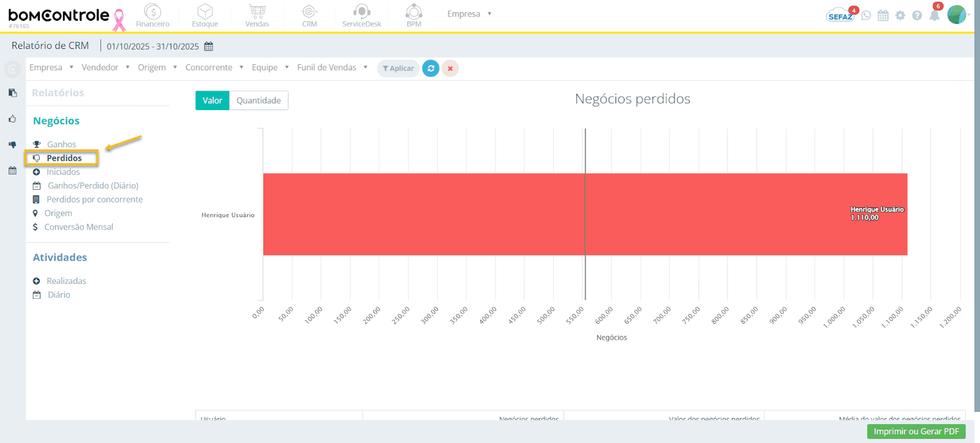Apply filters with the Aplicar button
980x443 pixels.
(398, 69)
